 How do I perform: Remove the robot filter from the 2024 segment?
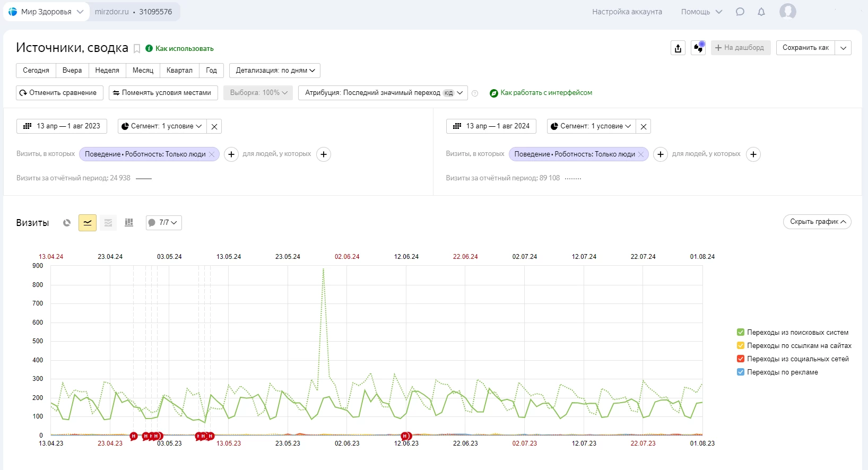click(641, 154)
